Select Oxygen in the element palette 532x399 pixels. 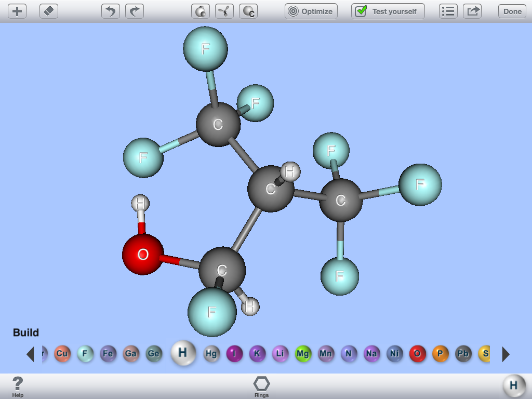pyautogui.click(x=418, y=354)
